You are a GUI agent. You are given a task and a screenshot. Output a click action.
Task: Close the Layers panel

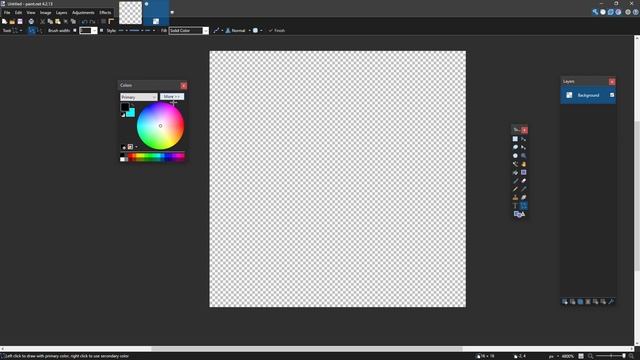click(612, 82)
